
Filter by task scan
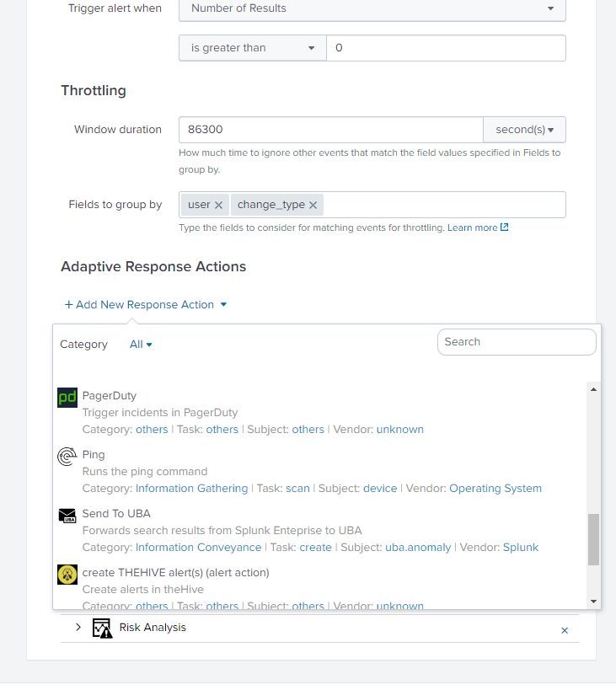pyautogui.click(x=297, y=489)
